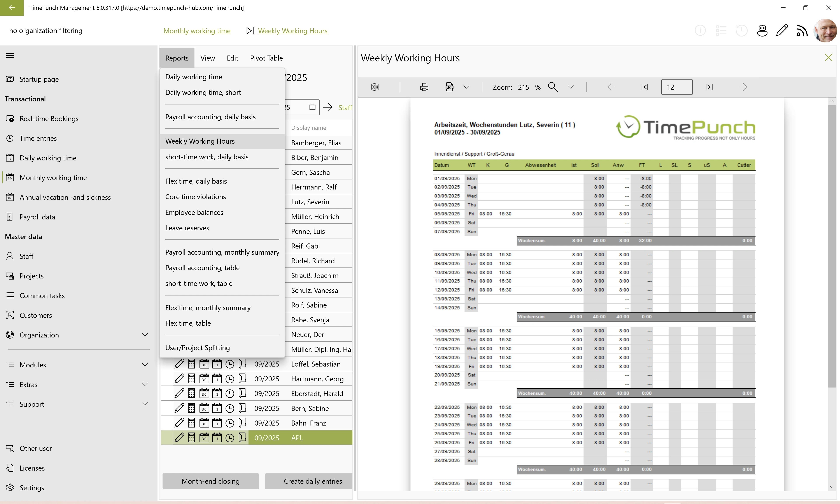Viewport: 840px width, 504px height.
Task: Click the zoom magnifier icon
Action: click(x=553, y=87)
